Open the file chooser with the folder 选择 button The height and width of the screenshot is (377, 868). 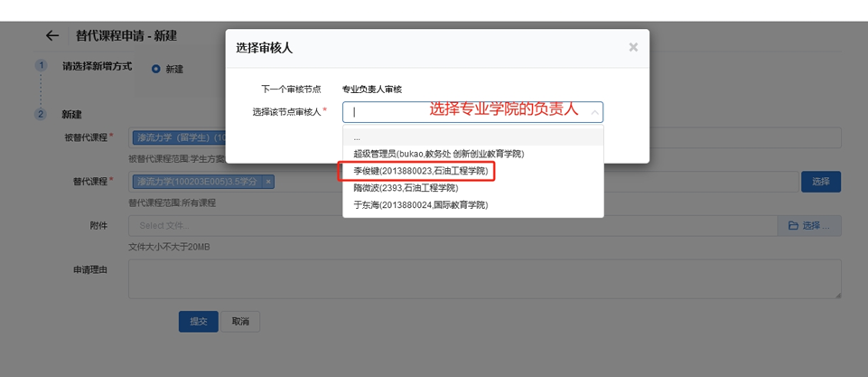click(809, 225)
